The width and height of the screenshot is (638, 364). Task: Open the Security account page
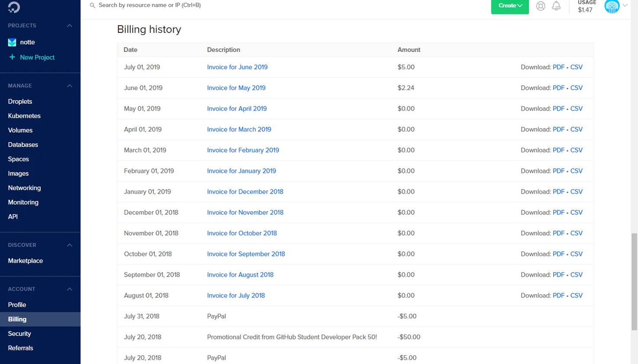click(19, 334)
